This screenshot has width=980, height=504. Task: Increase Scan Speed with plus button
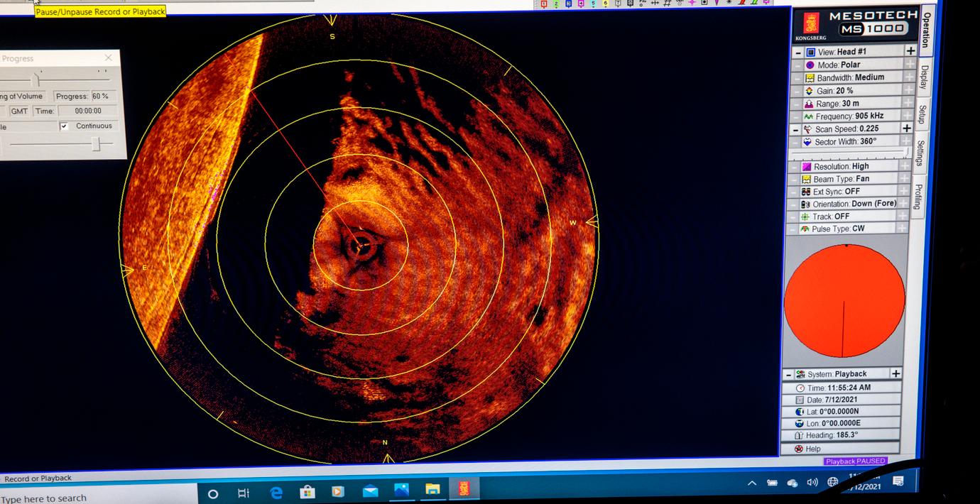coord(906,128)
